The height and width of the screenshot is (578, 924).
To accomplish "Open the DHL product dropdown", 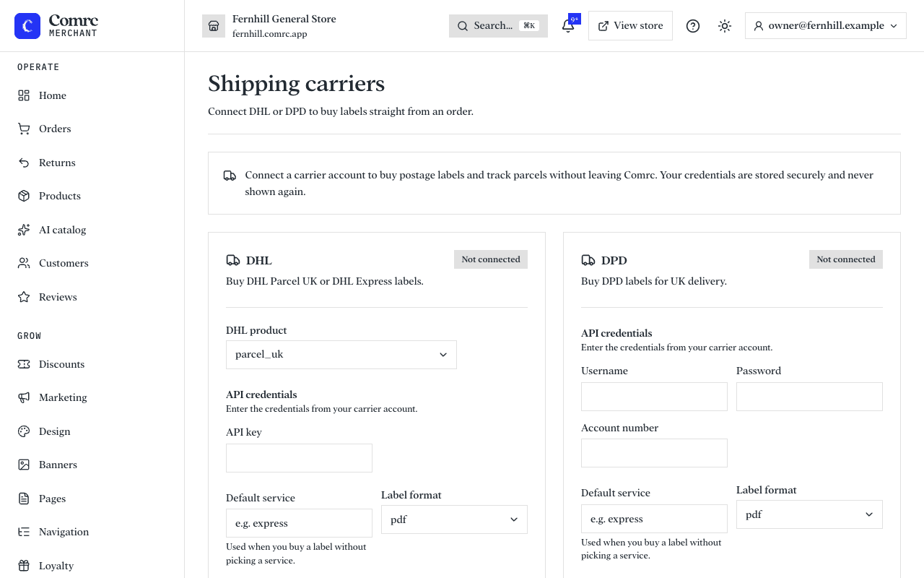I will pos(341,355).
